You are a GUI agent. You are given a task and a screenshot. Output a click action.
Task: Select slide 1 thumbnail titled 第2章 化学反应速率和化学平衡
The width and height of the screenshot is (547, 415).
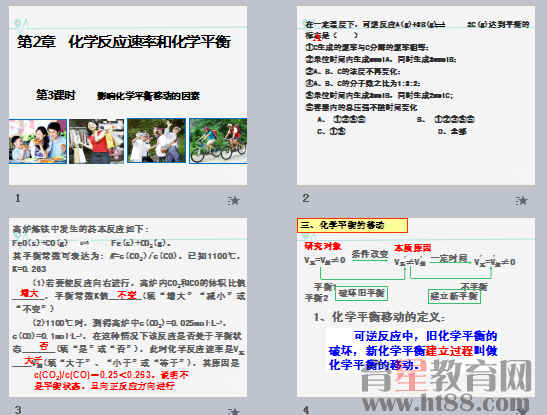(x=128, y=95)
